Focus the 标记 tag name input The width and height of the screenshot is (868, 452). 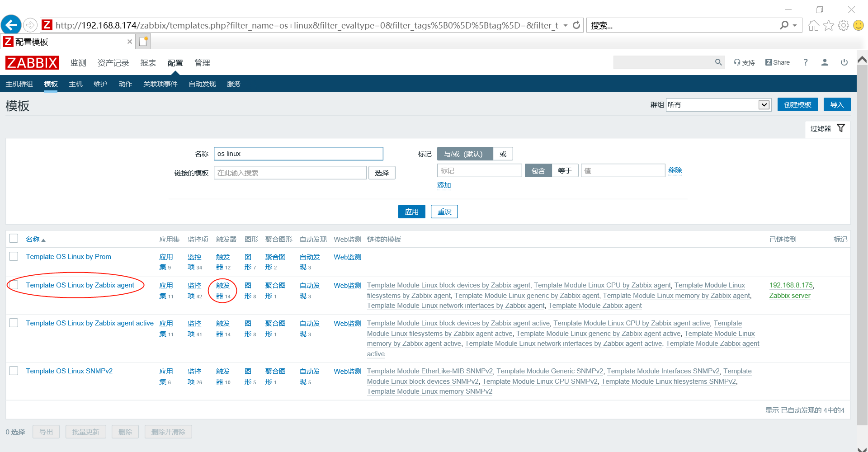480,170
